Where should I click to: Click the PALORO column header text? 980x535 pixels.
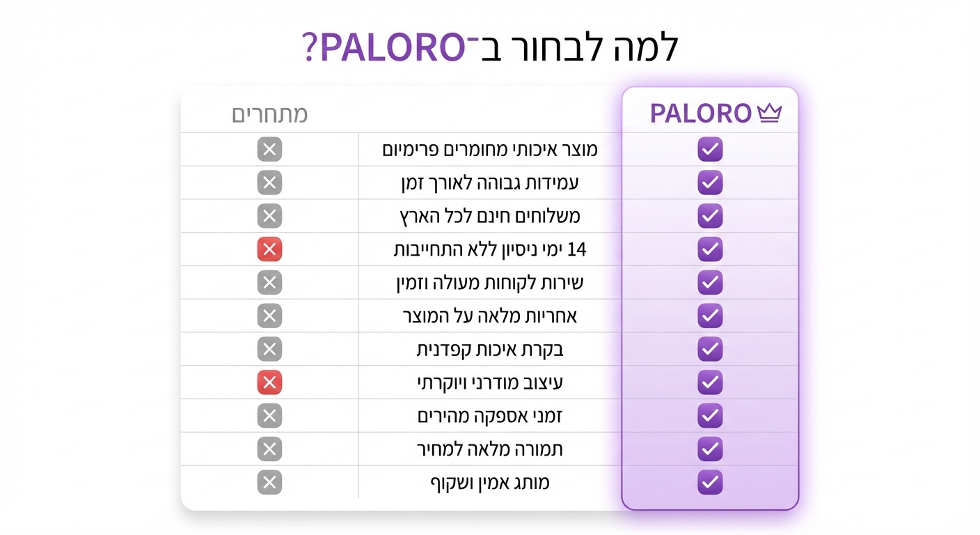[x=701, y=114]
